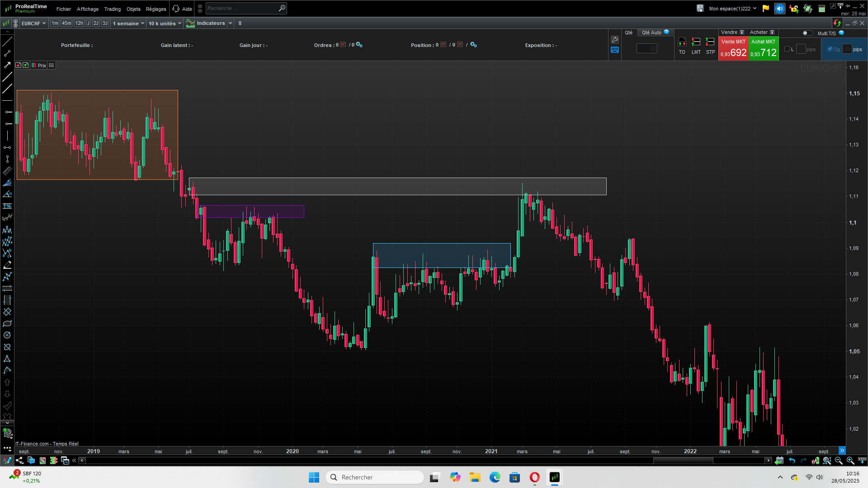The image size is (868, 488).
Task: Click the Recherche search field
Action: tap(242, 9)
